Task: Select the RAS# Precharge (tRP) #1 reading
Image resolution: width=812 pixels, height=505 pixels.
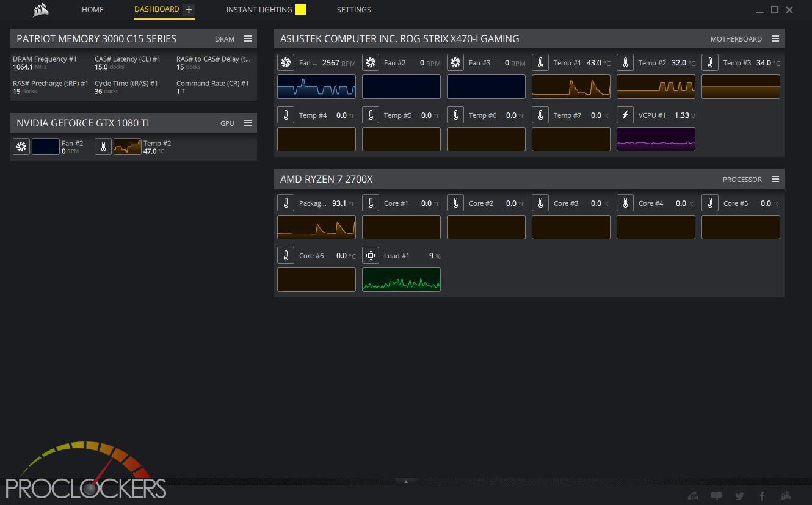Action: point(50,87)
